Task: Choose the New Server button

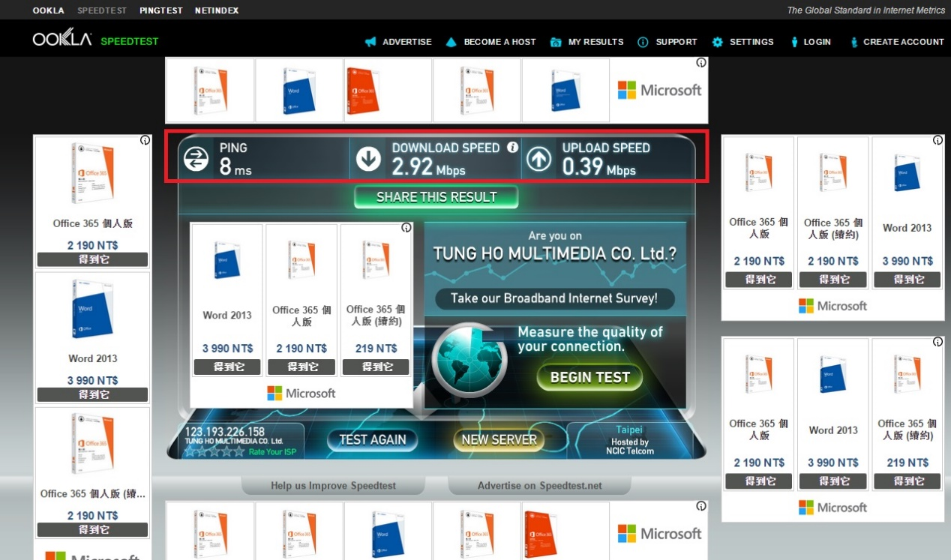Action: point(499,440)
